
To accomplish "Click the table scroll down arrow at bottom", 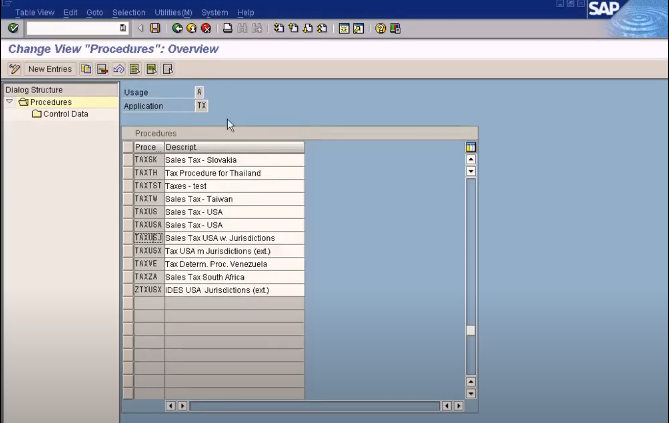I will point(471,393).
